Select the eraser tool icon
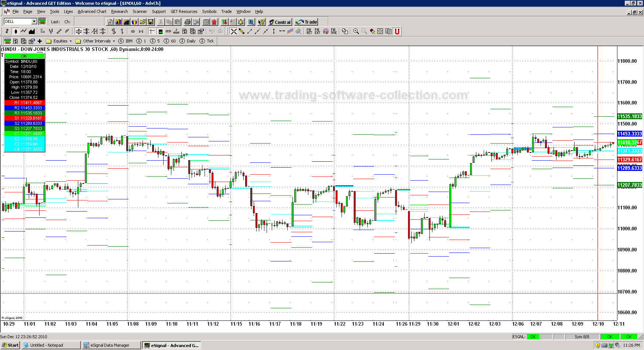Viewport: 644px width, 350px height. pyautogui.click(x=373, y=31)
